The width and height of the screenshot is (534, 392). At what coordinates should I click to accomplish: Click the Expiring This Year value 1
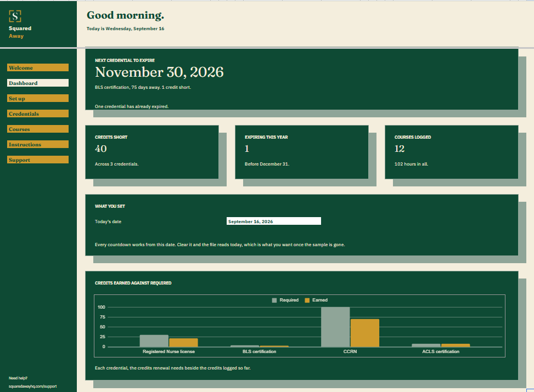247,149
